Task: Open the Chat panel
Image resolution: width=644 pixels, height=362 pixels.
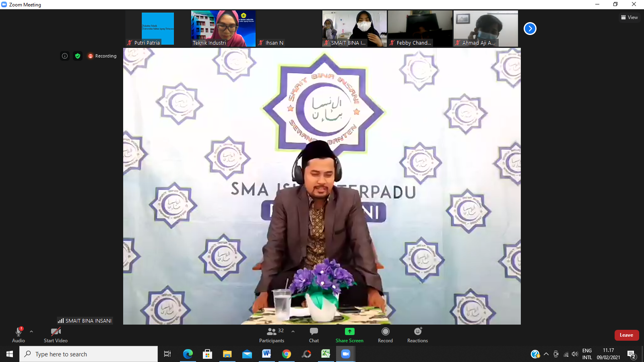Action: pos(314,335)
